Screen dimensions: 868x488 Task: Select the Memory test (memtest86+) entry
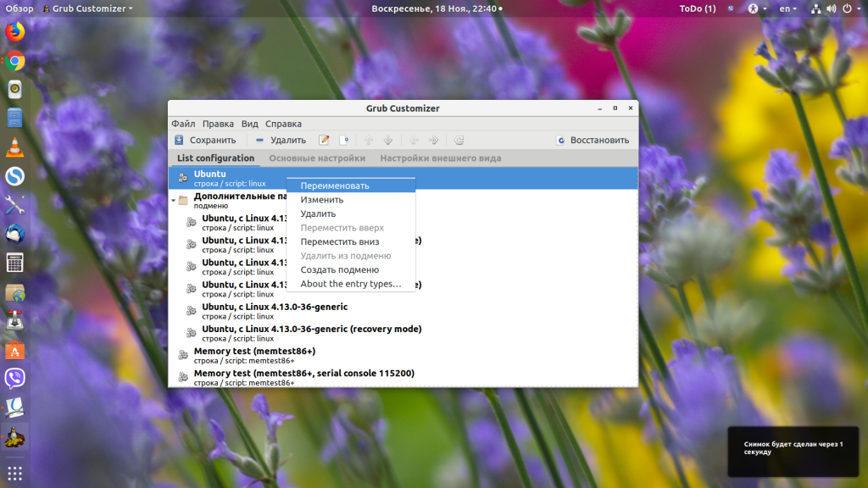click(254, 351)
